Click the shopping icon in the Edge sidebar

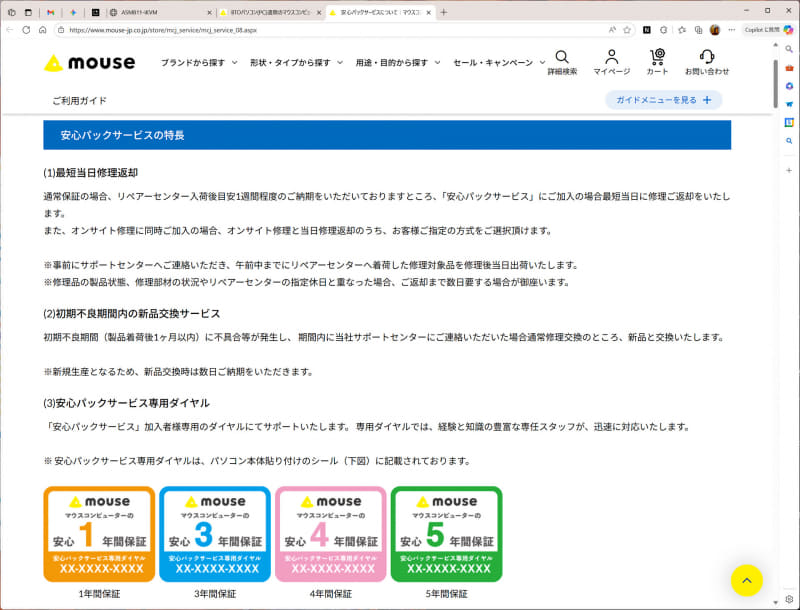point(787,67)
